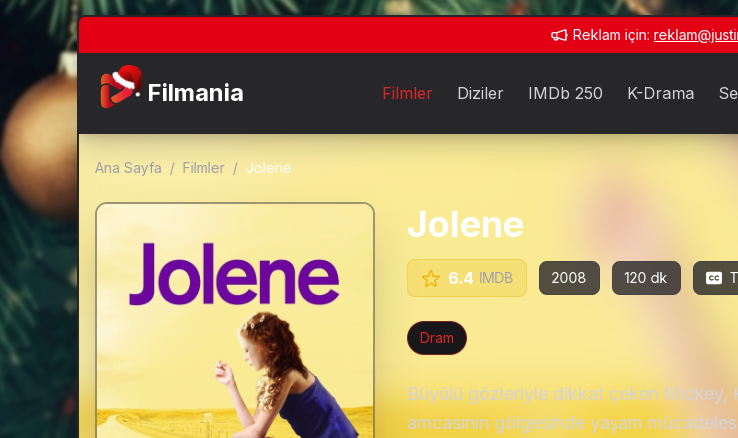
Task: Click the Jolene breadcrumb item
Action: coord(269,168)
